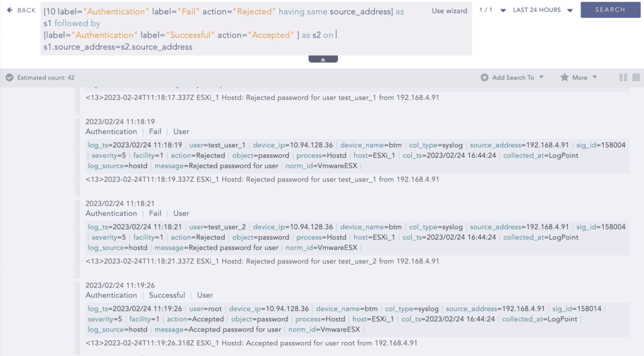Click the Add Search To plus icon
This screenshot has height=356, width=644.
point(484,77)
